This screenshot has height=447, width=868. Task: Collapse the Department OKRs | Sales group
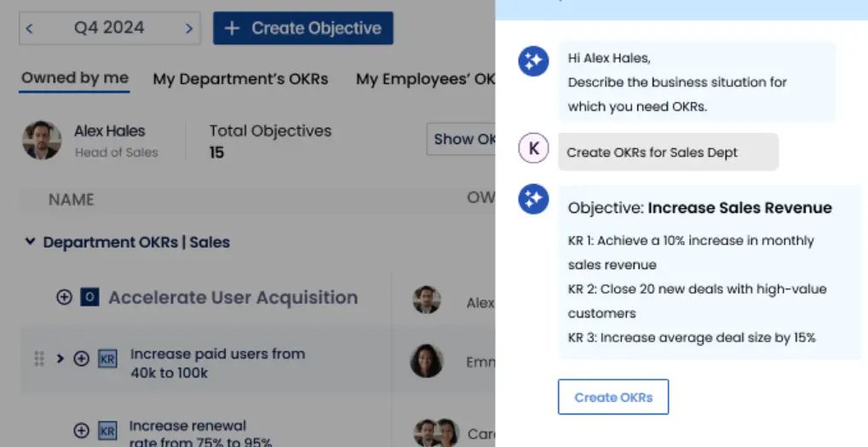tap(31, 241)
